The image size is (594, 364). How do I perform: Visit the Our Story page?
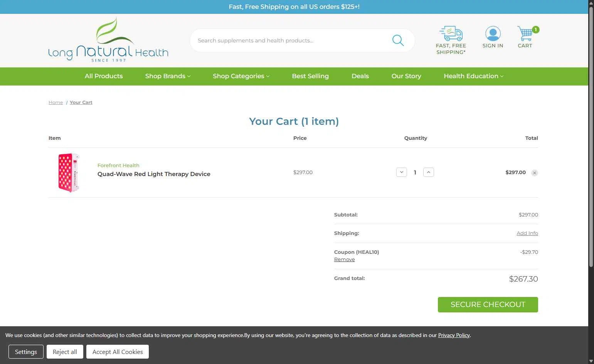[406, 76]
